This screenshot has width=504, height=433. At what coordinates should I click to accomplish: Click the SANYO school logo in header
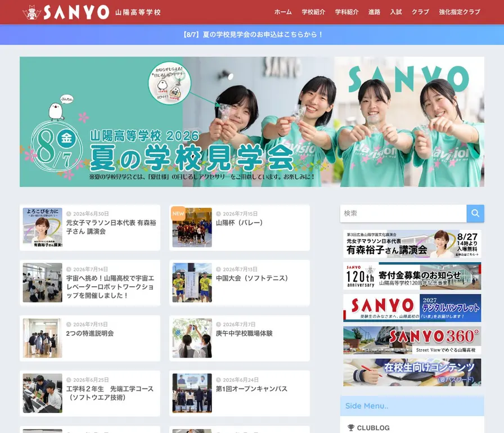[x=66, y=12]
